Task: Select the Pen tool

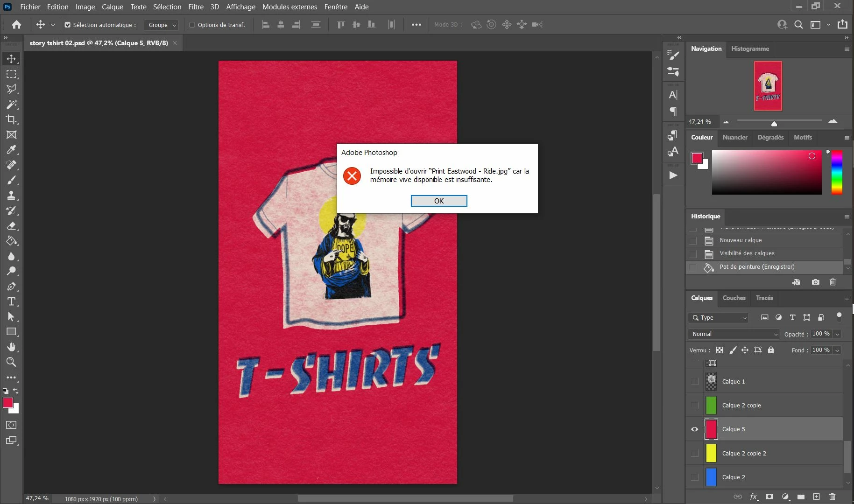Action: click(x=11, y=287)
